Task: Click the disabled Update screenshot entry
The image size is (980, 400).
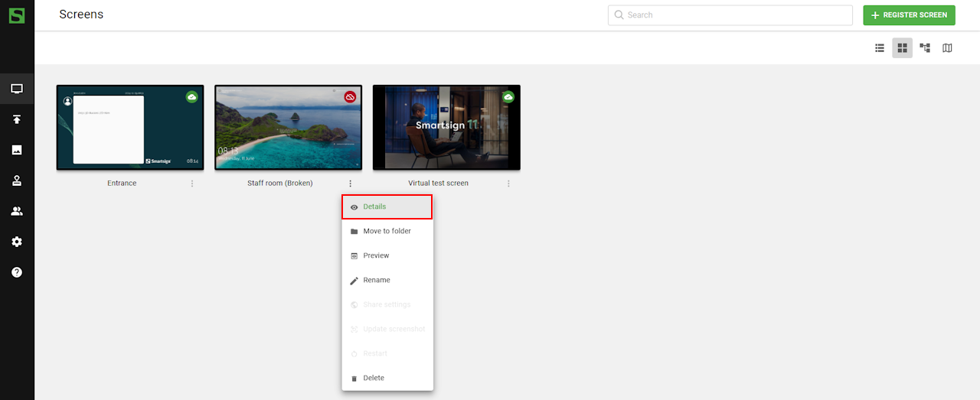Action: 387,329
